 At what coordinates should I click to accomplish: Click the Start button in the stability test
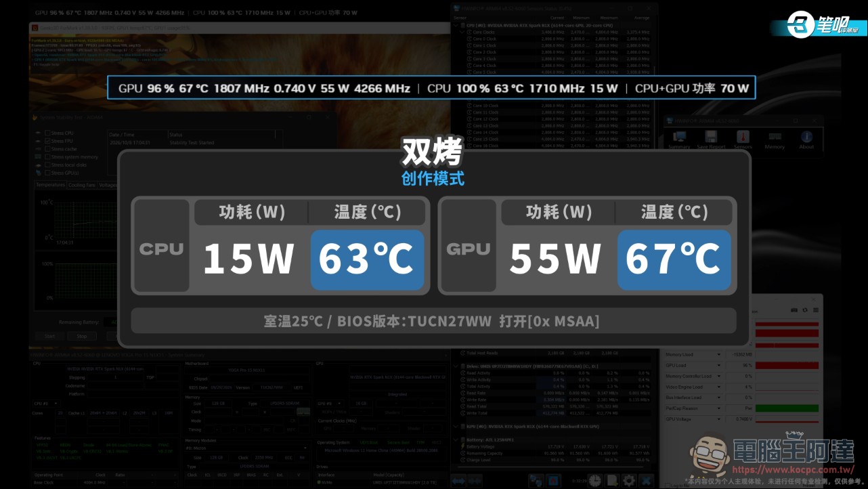[x=49, y=336]
